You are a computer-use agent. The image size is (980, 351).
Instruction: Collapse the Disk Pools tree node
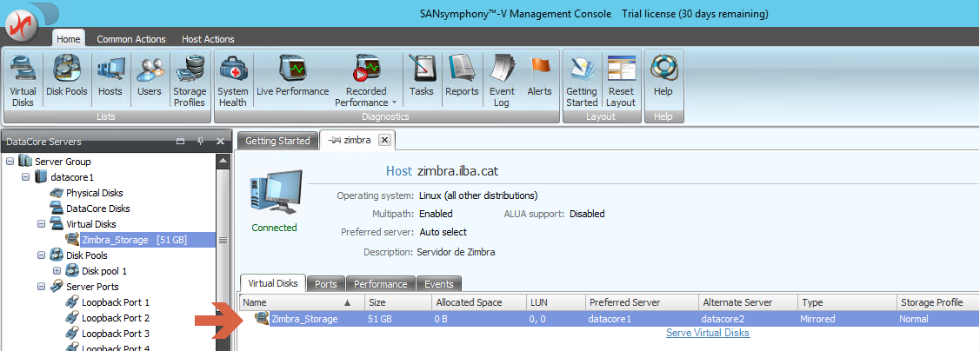click(41, 255)
